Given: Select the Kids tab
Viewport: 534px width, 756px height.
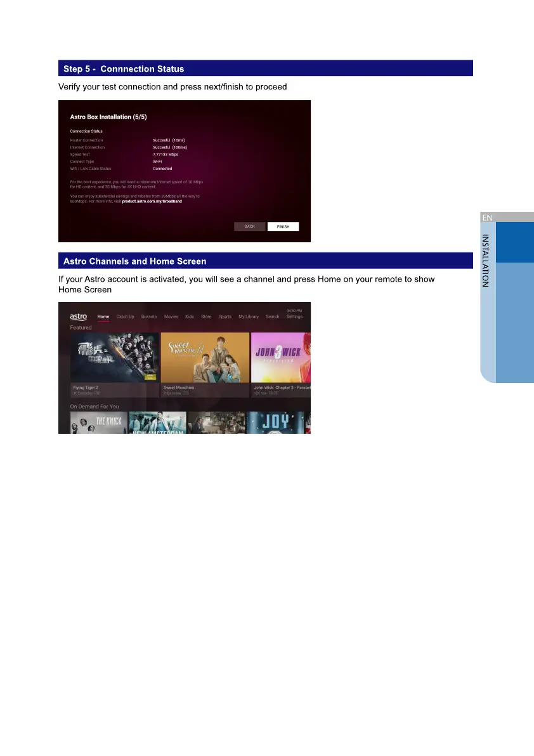Looking at the screenshot, I should pos(190,316).
